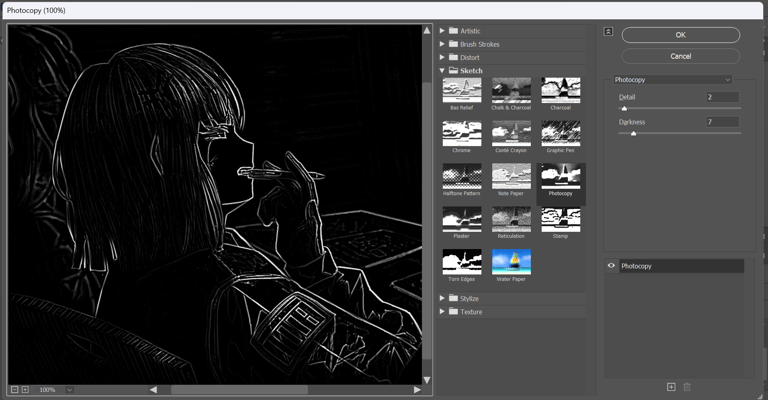The image size is (768, 400).
Task: Select the Plaster filter thumbnail
Action: point(462,219)
